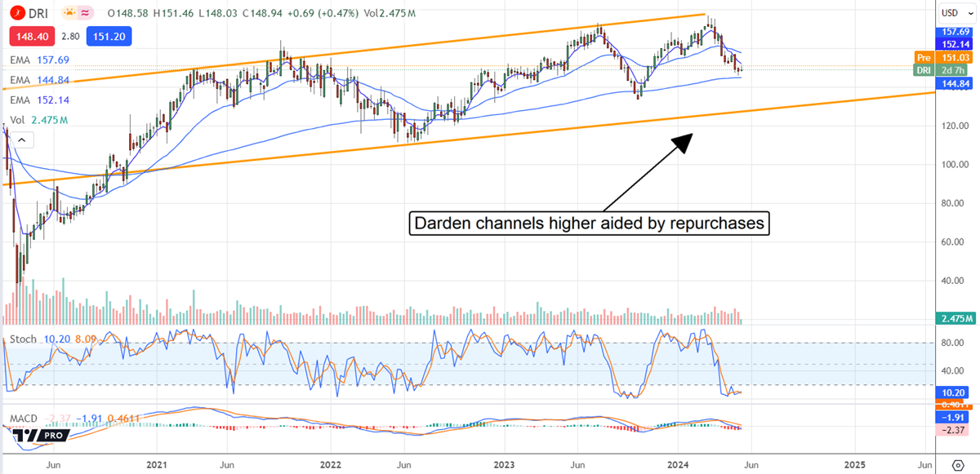Click the DRI company logo icon
Image resolution: width=980 pixels, height=474 pixels.
click(17, 15)
